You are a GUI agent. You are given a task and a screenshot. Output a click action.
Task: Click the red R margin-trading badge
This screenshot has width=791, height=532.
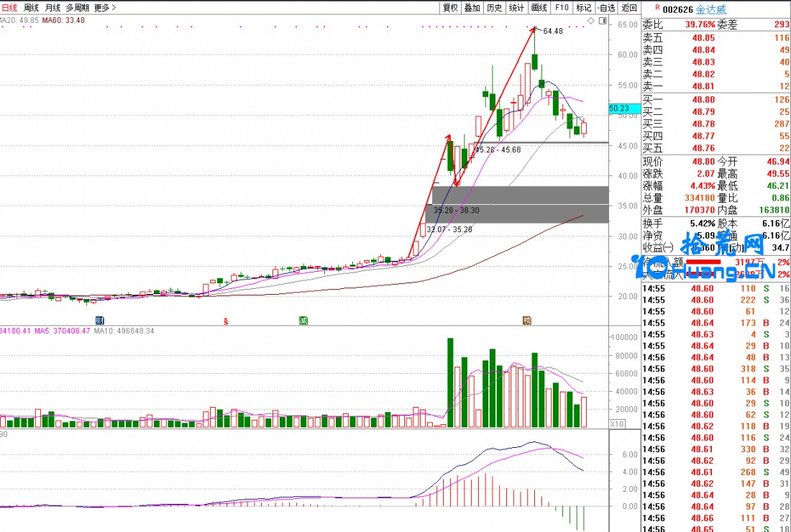pyautogui.click(x=657, y=8)
